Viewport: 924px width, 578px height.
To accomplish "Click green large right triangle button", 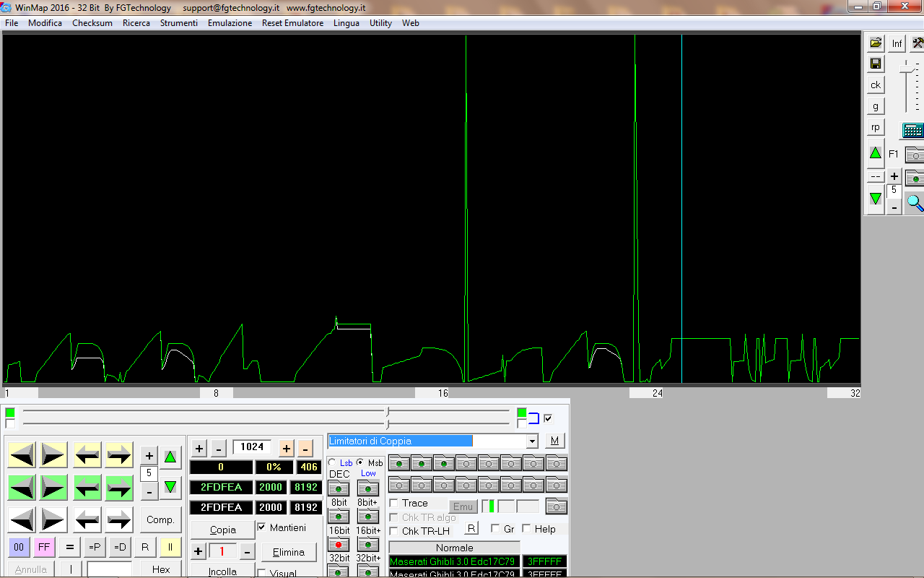I will click(x=53, y=488).
